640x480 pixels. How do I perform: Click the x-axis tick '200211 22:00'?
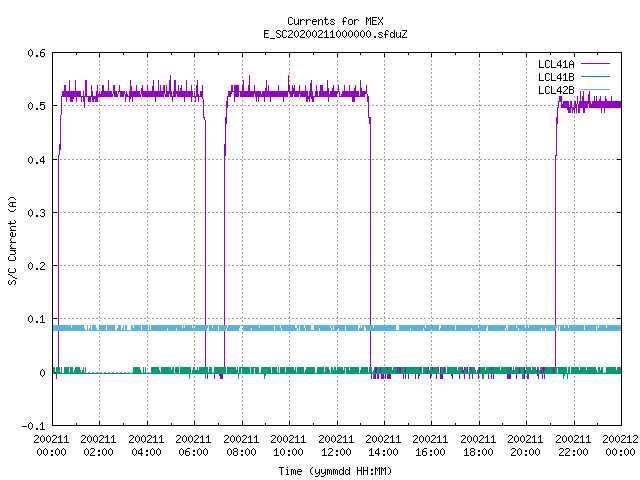[573, 446]
